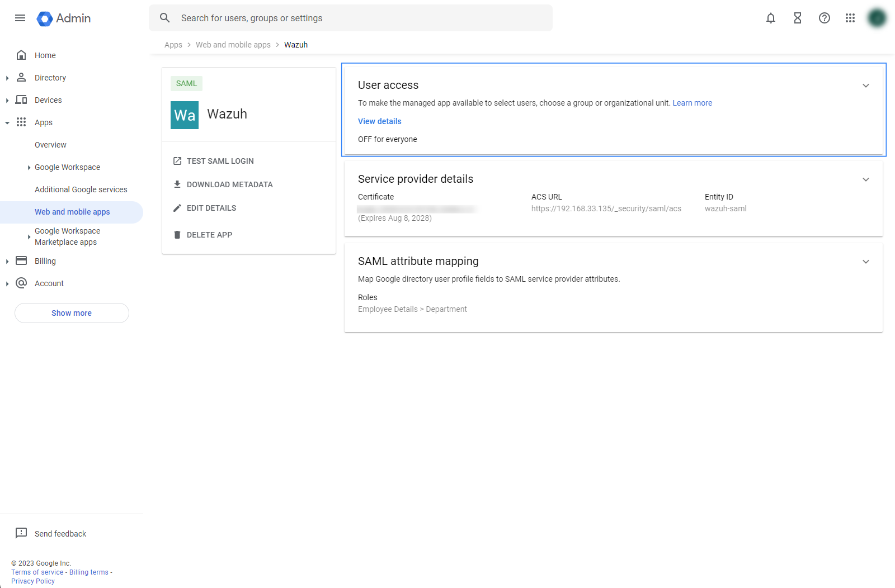Viewport: 895px width, 588px height.
Task: Open the main hamburger menu
Action: coord(20,18)
